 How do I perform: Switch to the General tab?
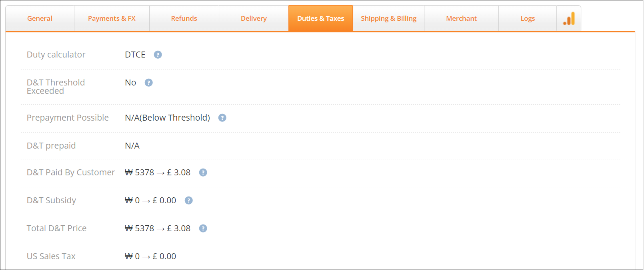click(x=40, y=18)
